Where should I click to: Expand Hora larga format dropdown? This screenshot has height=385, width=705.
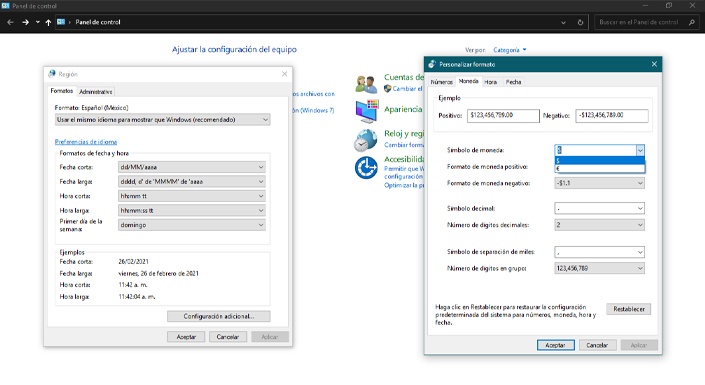click(192, 210)
